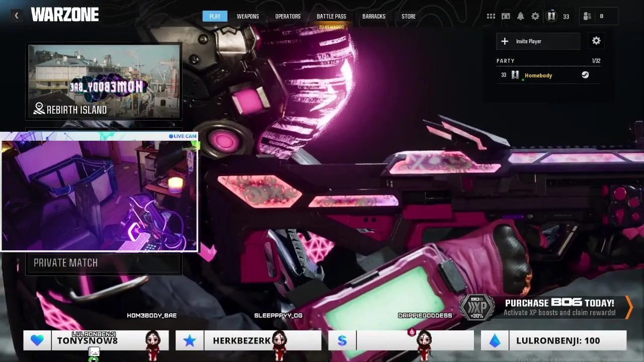Click the rank emblem beside Homebody
644x362 pixels.
(x=515, y=75)
